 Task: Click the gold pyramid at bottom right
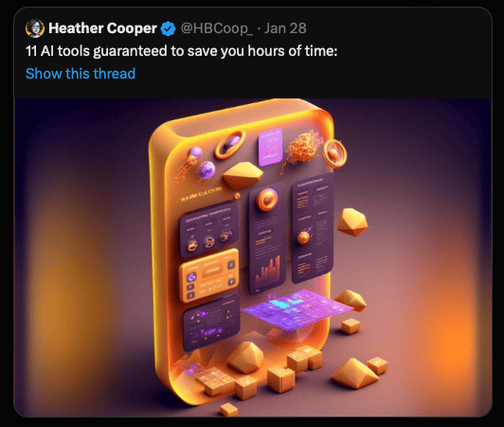click(354, 374)
